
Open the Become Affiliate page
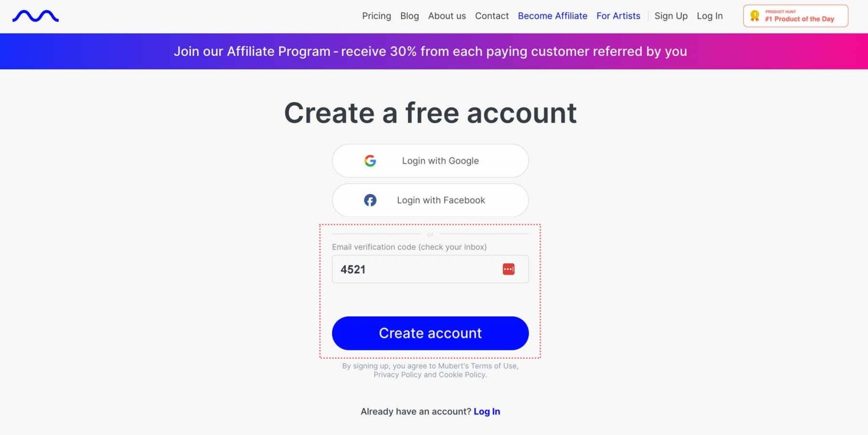(x=553, y=16)
